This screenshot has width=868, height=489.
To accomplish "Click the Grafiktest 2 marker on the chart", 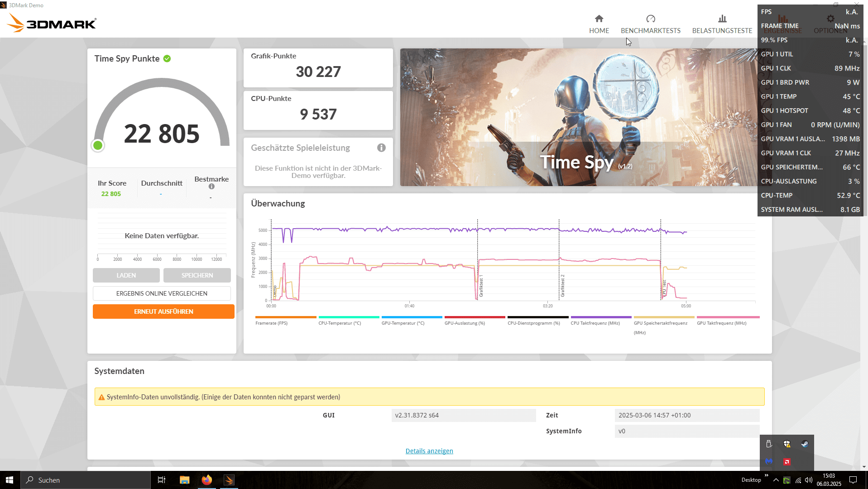I will (562, 286).
